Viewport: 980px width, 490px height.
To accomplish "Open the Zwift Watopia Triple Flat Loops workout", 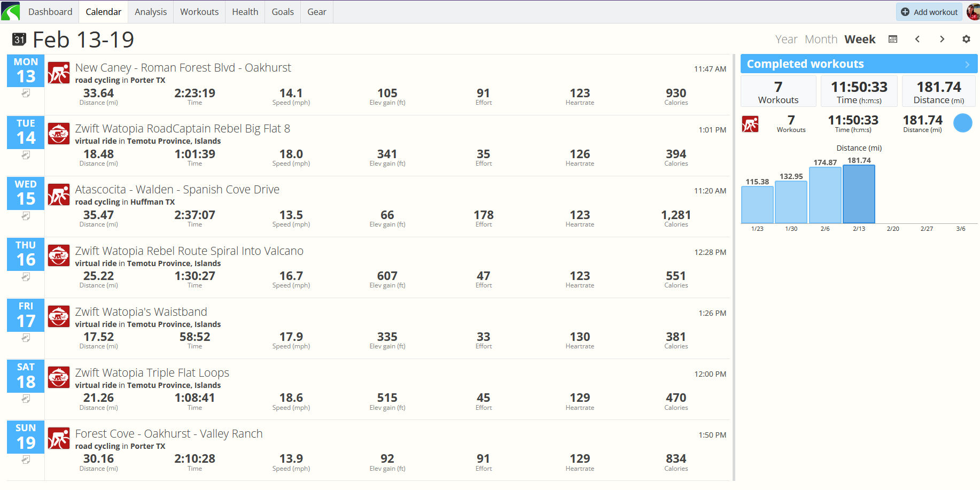I will coord(152,373).
